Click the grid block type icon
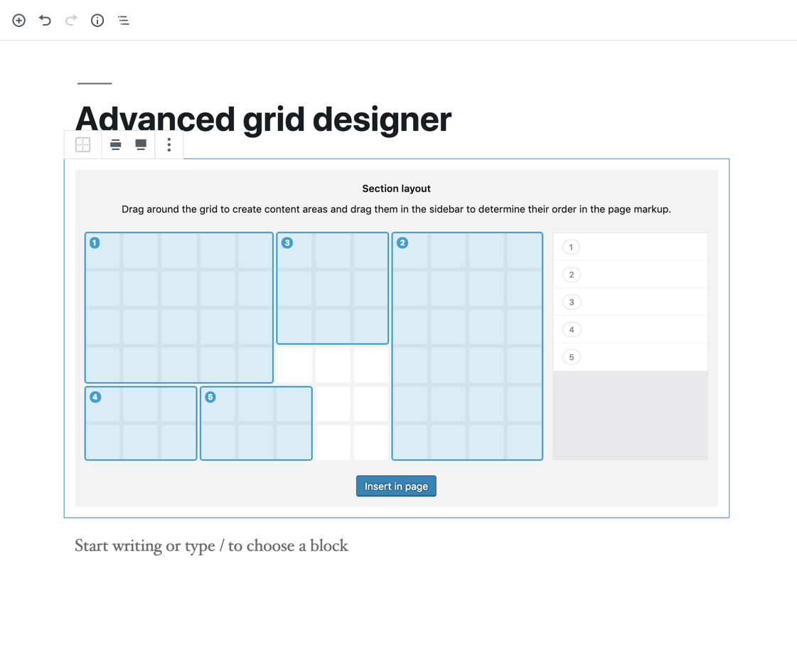The width and height of the screenshot is (797, 672). click(83, 145)
